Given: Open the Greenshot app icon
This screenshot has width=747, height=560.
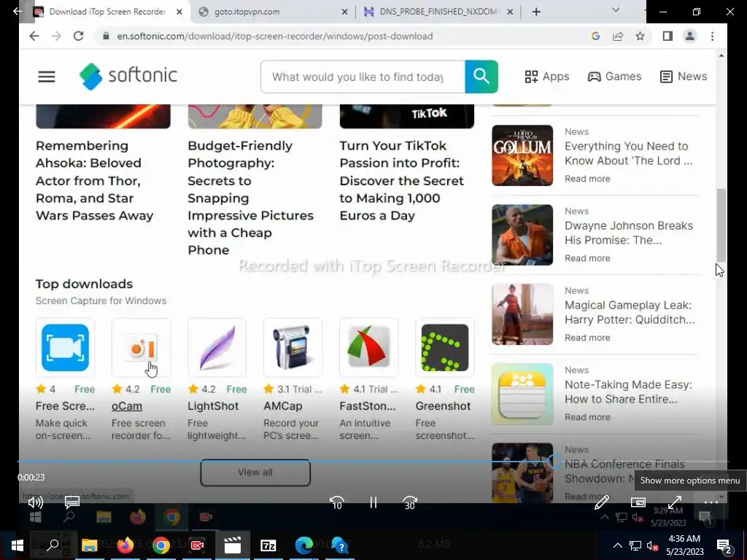Looking at the screenshot, I should coord(444,348).
